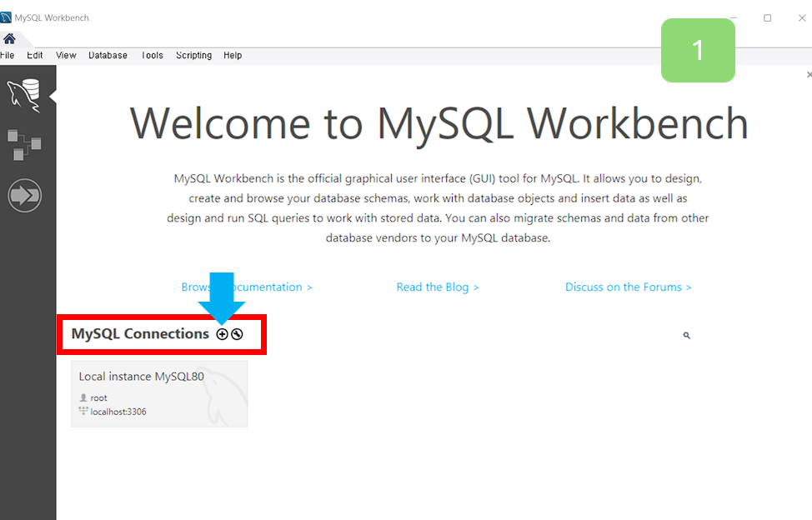812x520 pixels.
Task: Add a new MySQL connection with plus icon
Action: click(222, 334)
